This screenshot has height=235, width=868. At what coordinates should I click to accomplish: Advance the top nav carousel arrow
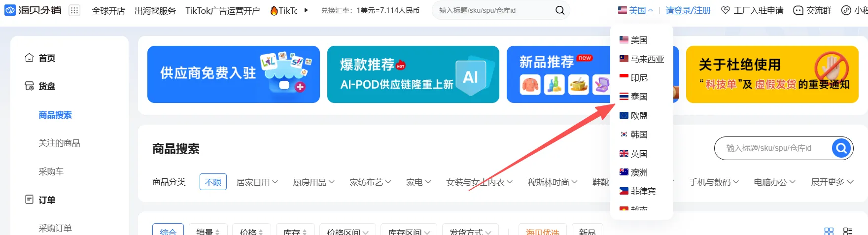306,10
